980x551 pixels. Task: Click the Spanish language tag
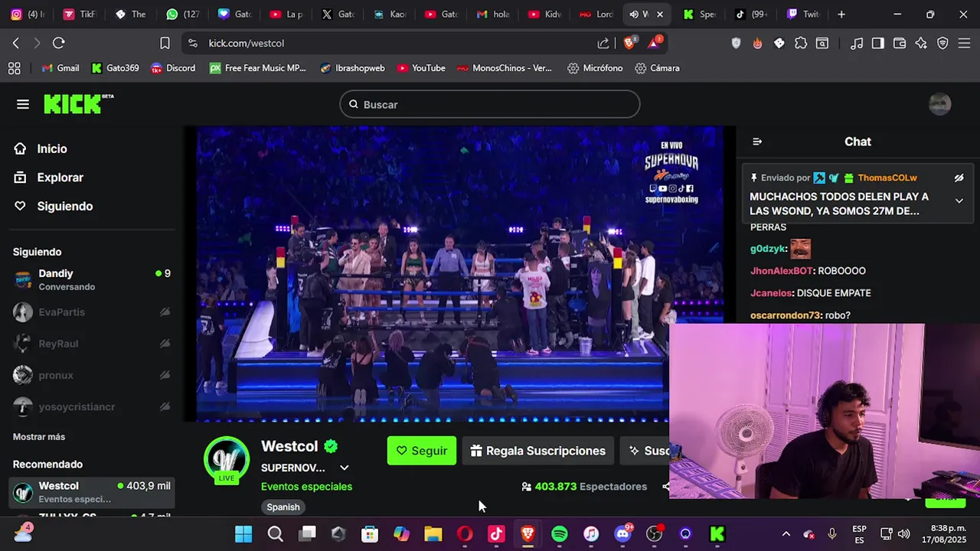coord(283,507)
